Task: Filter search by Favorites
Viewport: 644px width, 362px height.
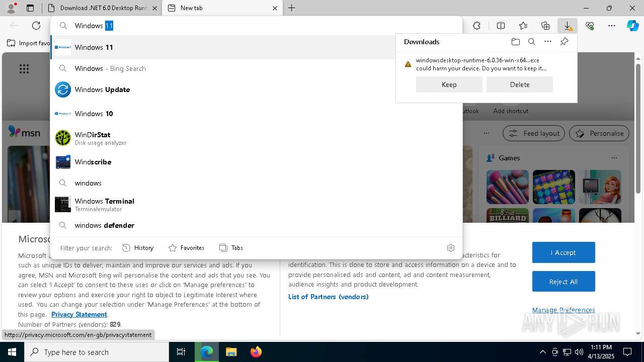Action: 186,248
